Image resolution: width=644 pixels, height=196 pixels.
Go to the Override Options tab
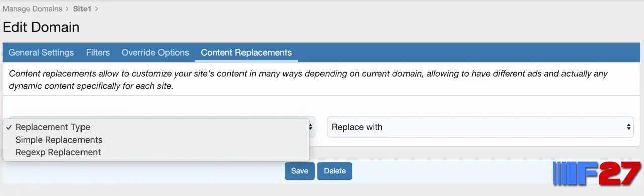tap(155, 52)
